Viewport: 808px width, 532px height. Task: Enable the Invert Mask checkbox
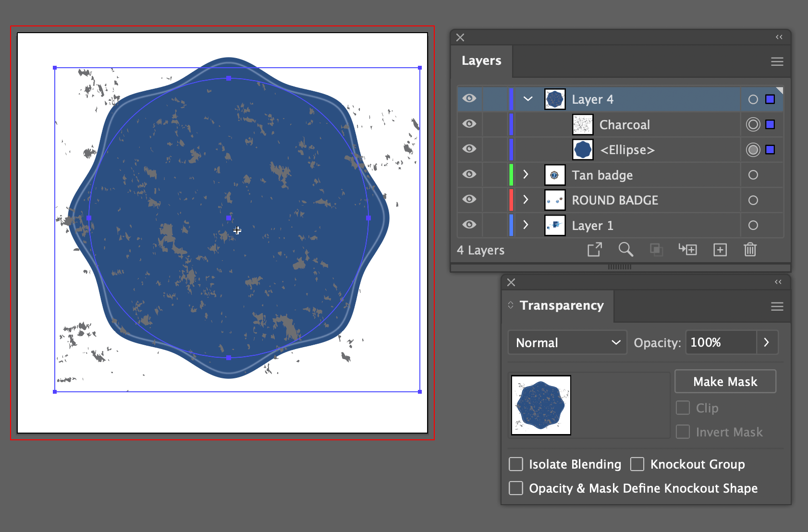[x=682, y=432]
